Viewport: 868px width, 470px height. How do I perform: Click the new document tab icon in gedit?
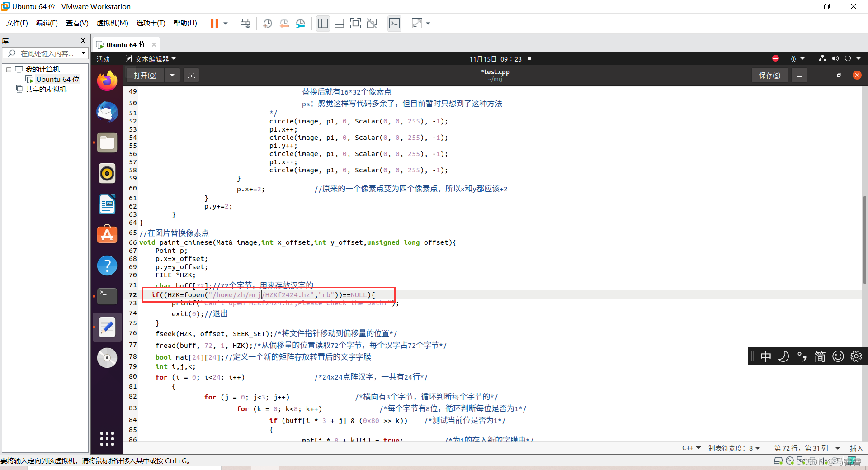point(192,76)
